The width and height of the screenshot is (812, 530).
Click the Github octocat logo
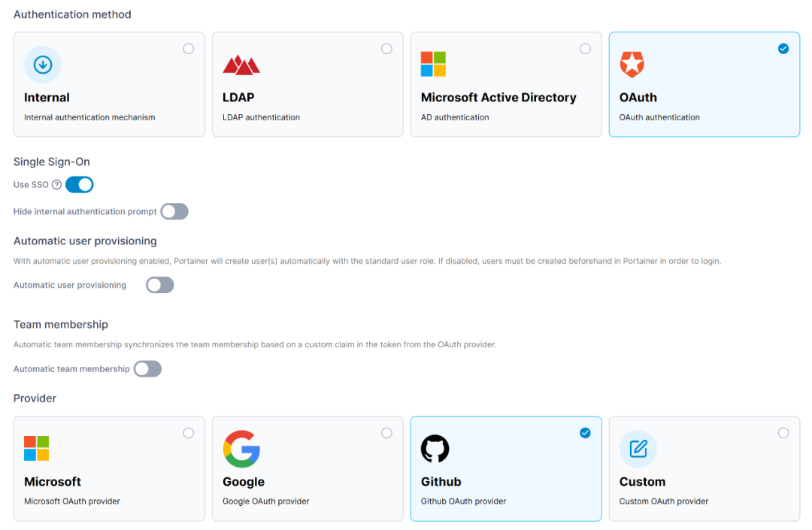[435, 449]
